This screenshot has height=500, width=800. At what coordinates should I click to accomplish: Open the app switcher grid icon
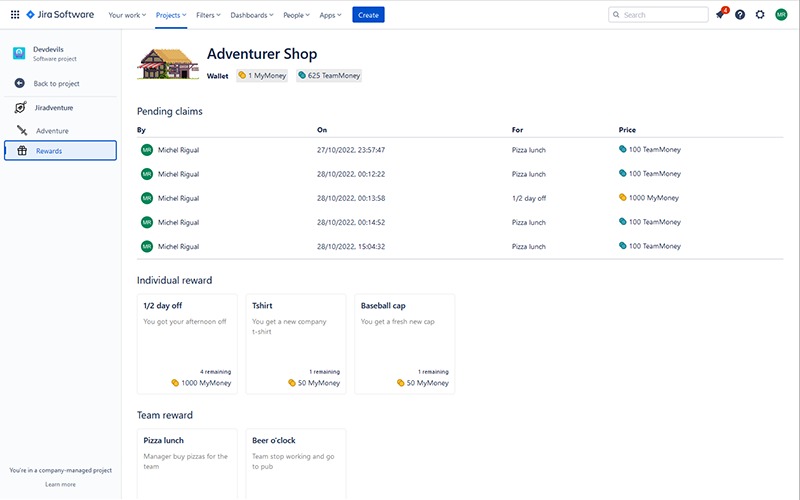pyautogui.click(x=15, y=15)
